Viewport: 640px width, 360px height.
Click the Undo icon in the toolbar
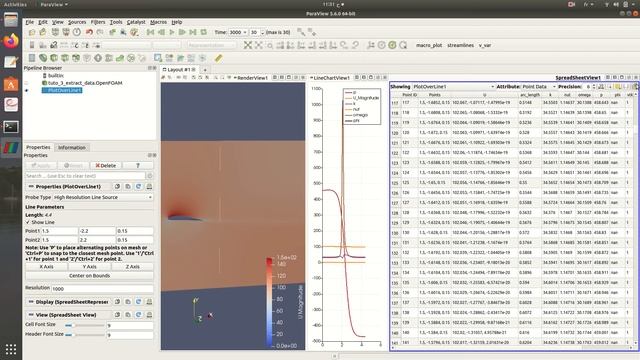click(x=89, y=32)
